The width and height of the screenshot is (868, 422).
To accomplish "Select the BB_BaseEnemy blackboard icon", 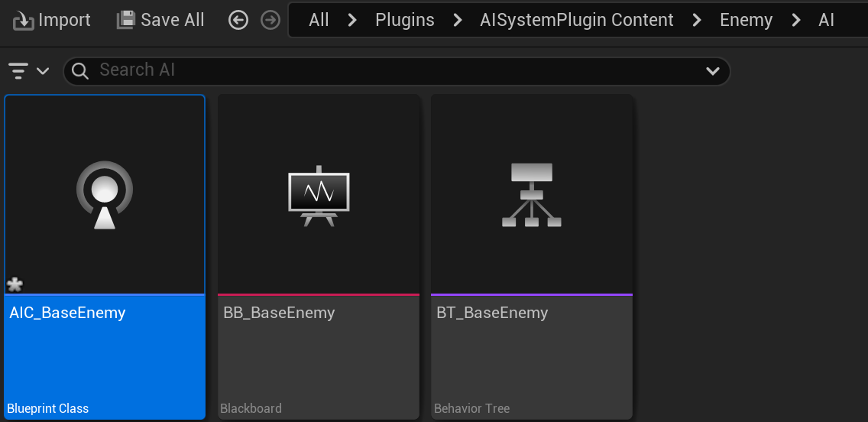I will tap(319, 196).
